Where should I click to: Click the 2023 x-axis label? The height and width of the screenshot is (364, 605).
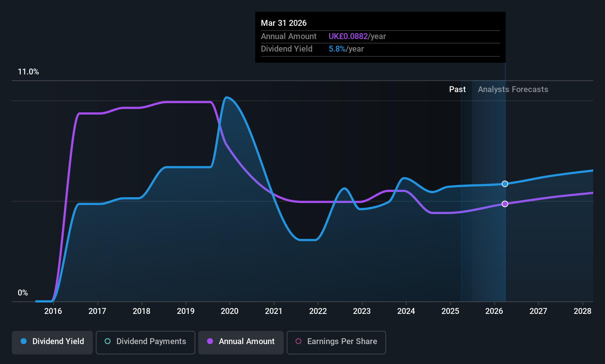pyautogui.click(x=362, y=311)
